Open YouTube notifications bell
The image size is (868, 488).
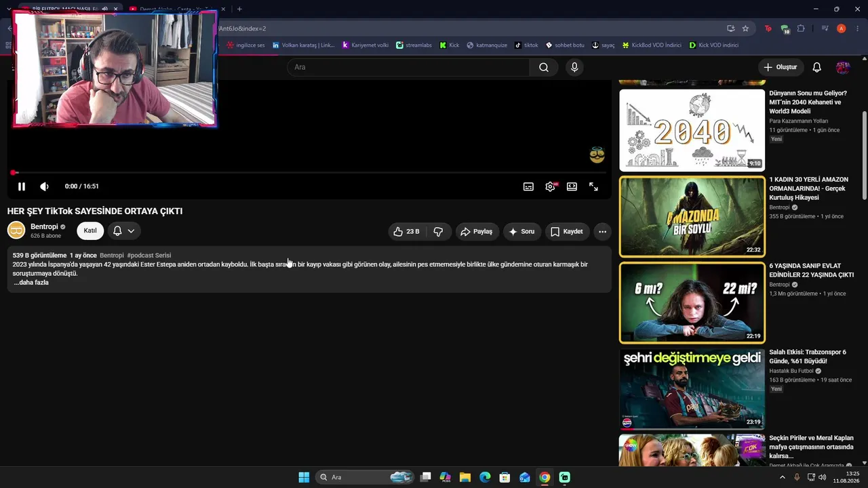(817, 67)
